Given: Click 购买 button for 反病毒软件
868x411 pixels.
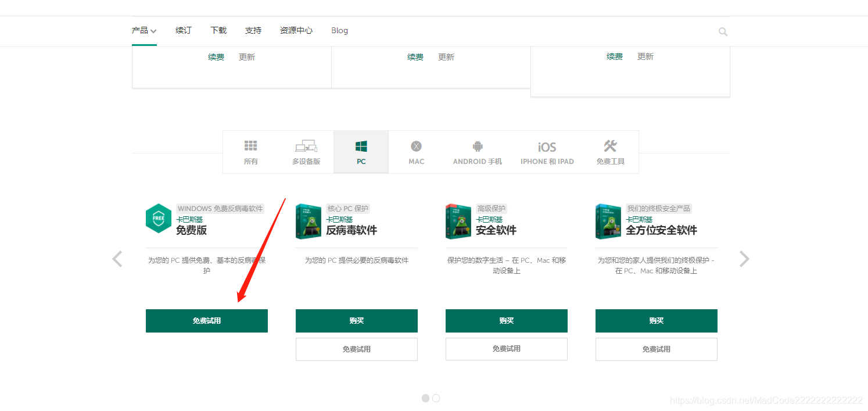Looking at the screenshot, I should 357,321.
